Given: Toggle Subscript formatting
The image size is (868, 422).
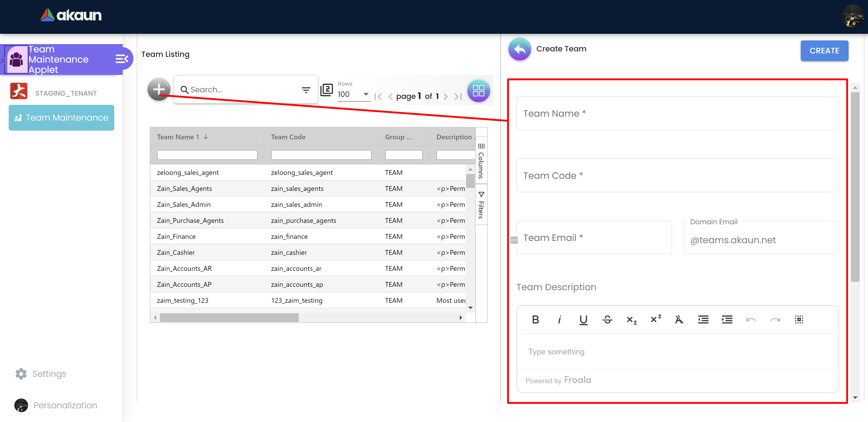Looking at the screenshot, I should (x=631, y=319).
